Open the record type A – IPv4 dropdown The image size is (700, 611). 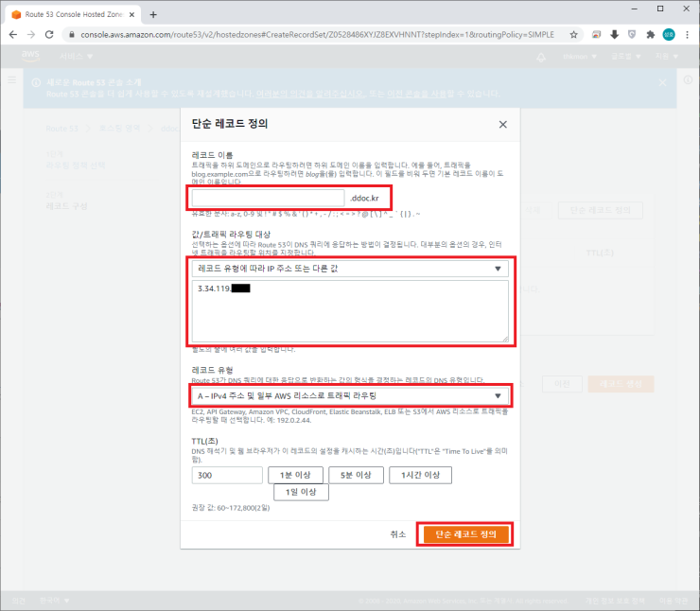pos(349,395)
